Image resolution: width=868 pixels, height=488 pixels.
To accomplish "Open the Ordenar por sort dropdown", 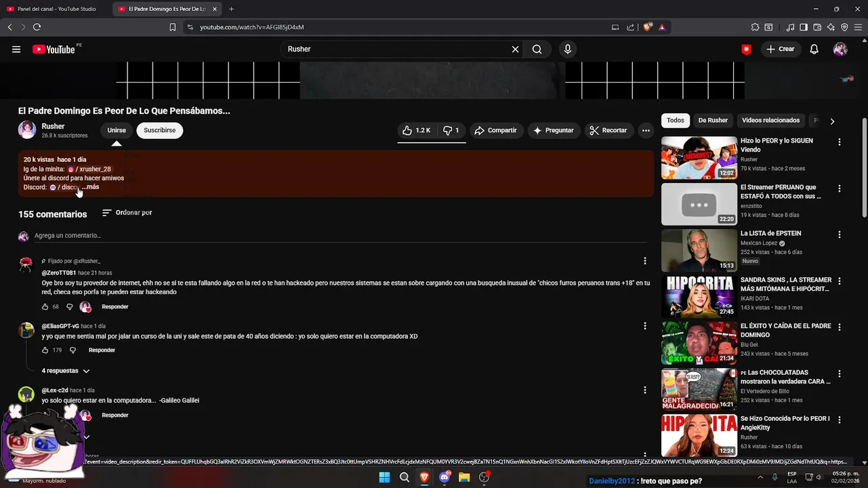I will click(127, 213).
